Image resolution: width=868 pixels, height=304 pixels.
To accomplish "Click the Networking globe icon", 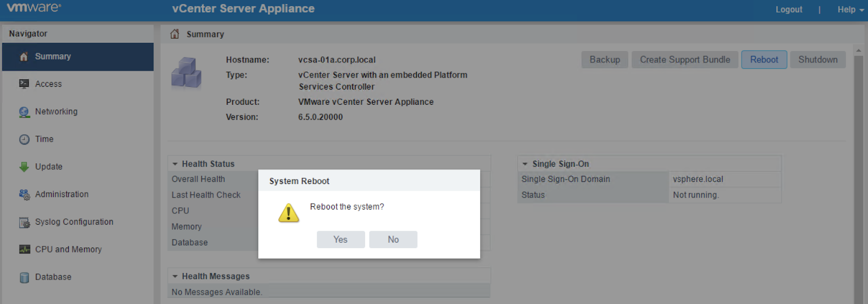I will [24, 112].
